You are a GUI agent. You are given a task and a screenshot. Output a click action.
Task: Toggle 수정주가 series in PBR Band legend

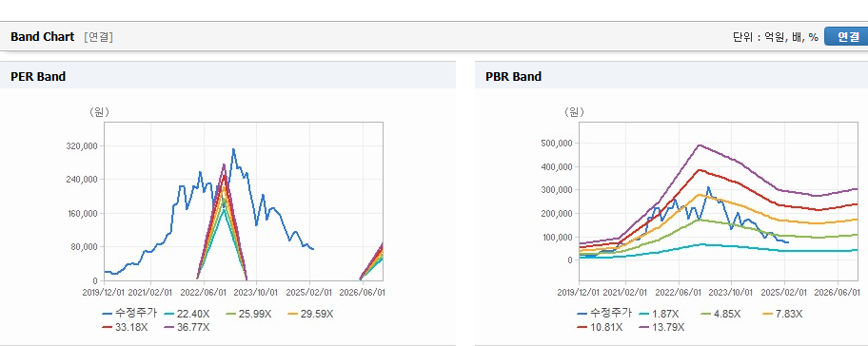click(605, 314)
